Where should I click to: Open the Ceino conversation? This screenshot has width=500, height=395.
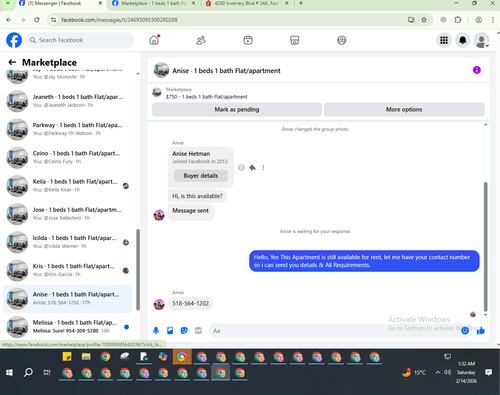tap(68, 157)
